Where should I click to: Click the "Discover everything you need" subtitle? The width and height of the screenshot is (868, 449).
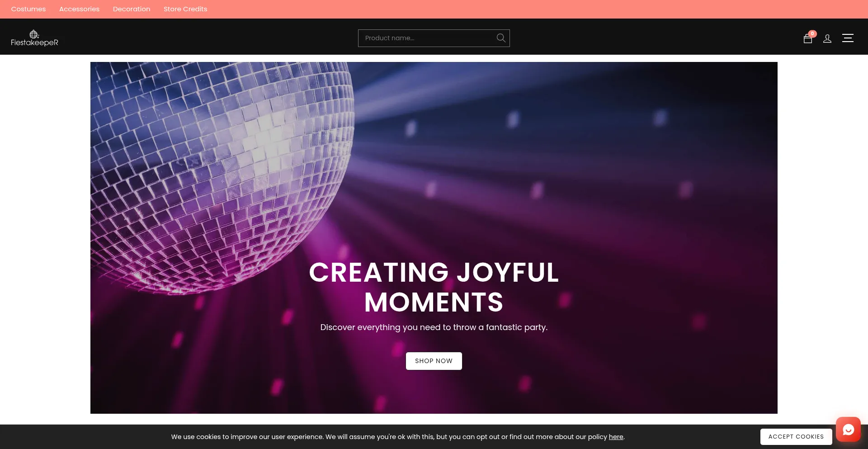[x=434, y=327]
